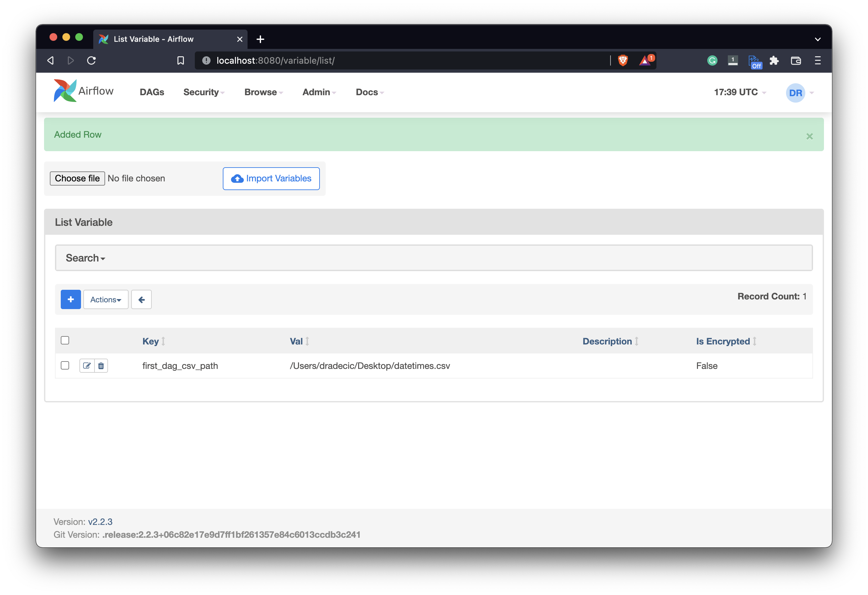The height and width of the screenshot is (595, 868).
Task: Dismiss the Added Row alert
Action: 809,136
